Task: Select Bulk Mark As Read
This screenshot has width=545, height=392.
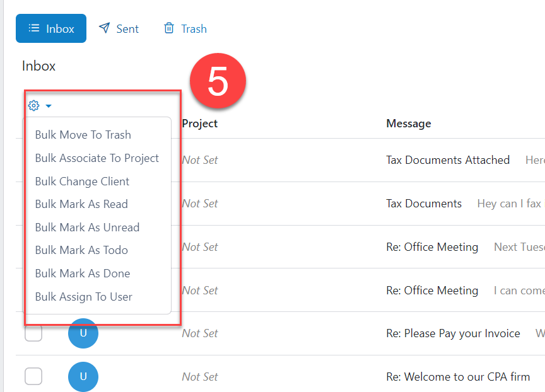Action: 81,204
